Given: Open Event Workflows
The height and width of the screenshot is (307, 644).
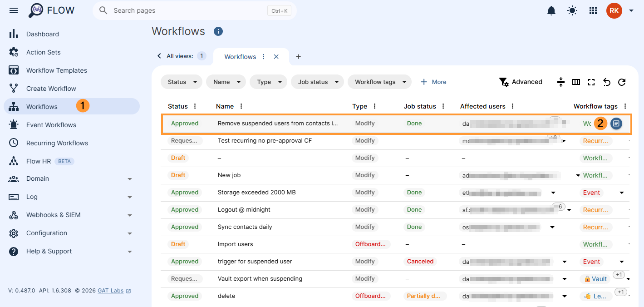Looking at the screenshot, I should tap(51, 125).
